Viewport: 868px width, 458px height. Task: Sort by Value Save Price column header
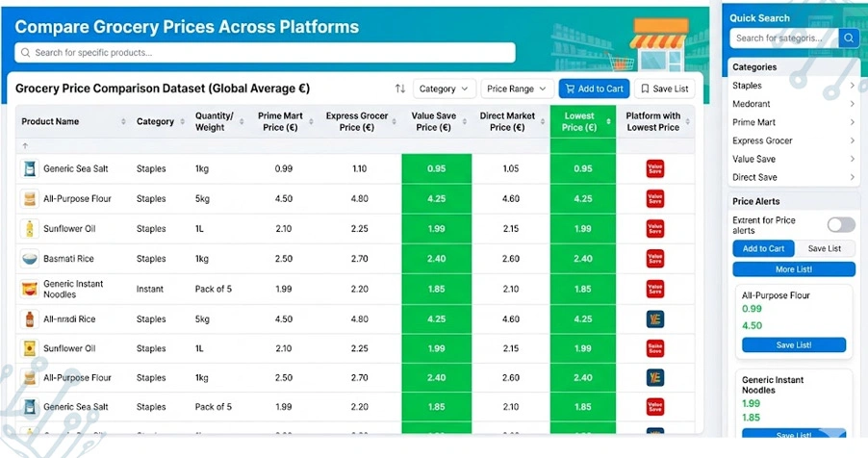coord(433,121)
